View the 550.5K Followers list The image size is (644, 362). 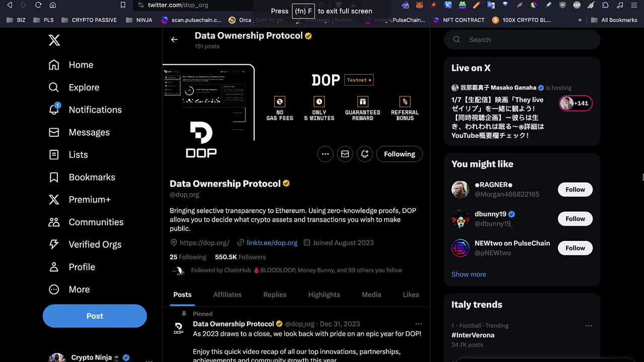(240, 257)
